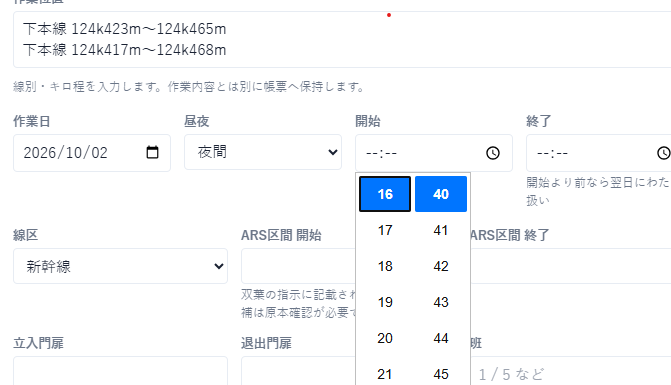This screenshot has width=671, height=385.
Task: Click the clock icon in 終了 time field
Action: (x=664, y=153)
